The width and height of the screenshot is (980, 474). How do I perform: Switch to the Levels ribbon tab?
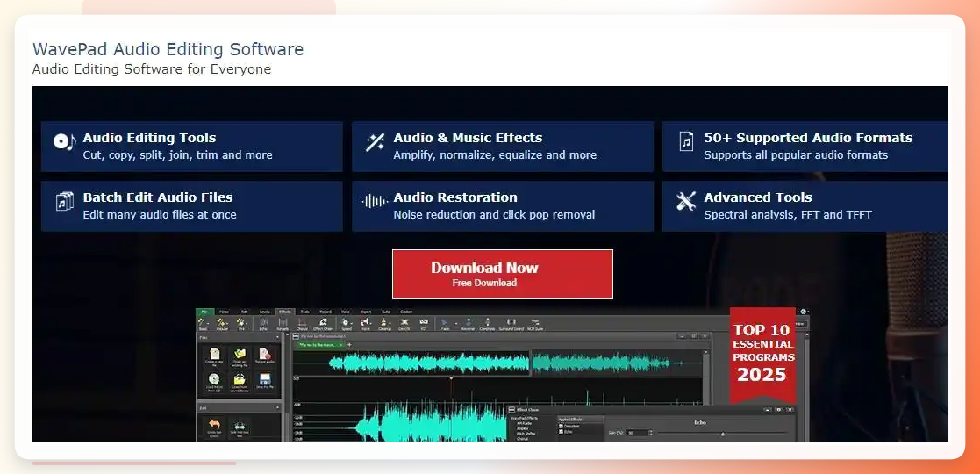264,312
